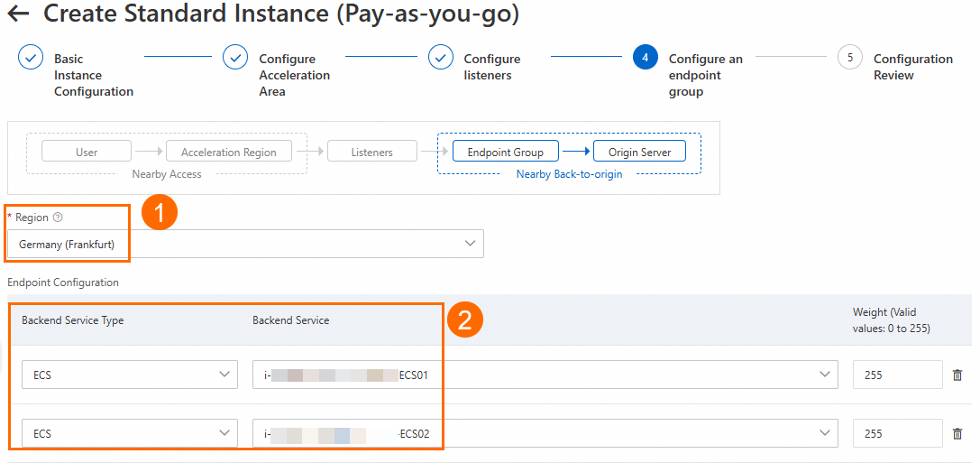This screenshot has height=463, width=980.
Task: Click the back arrow beside the page title
Action: [x=17, y=14]
